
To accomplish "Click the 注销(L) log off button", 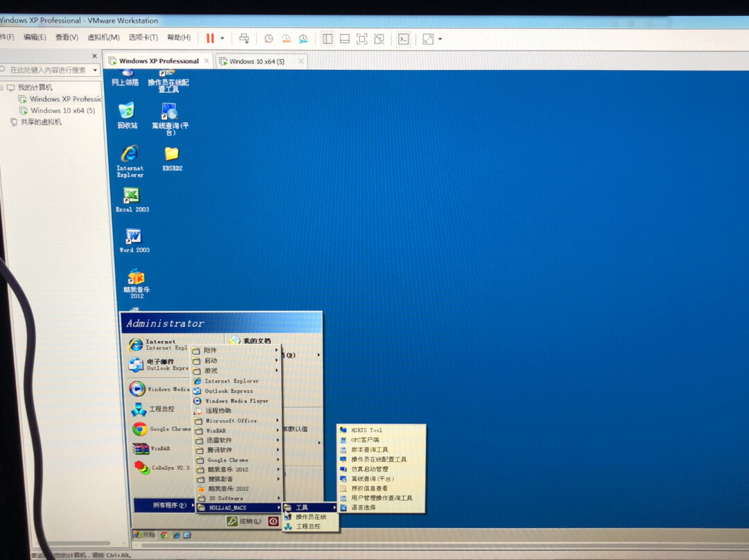I will (243, 521).
